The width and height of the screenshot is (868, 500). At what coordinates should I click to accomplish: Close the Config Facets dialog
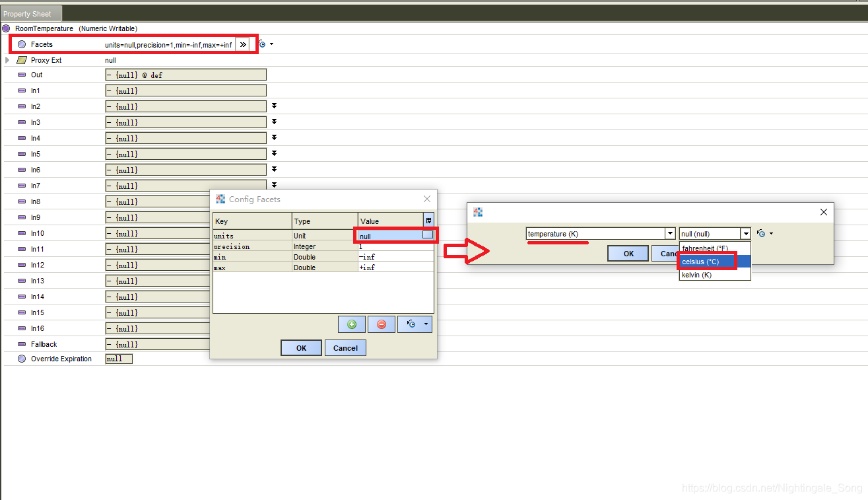click(427, 199)
